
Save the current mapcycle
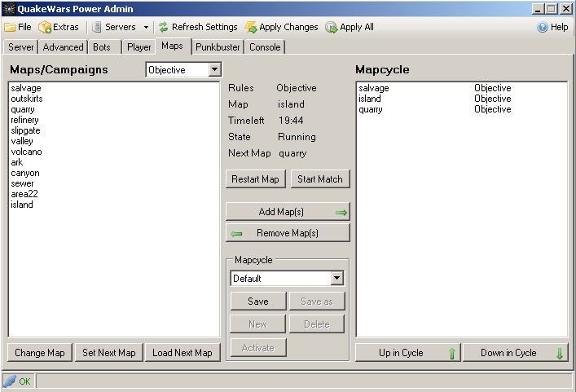point(258,302)
